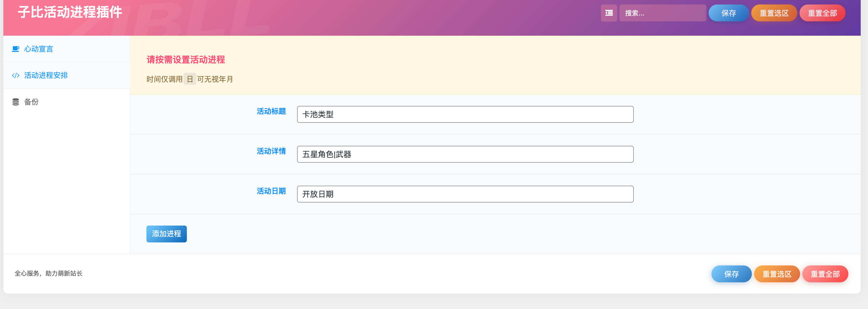868x309 pixels.
Task: Click the bottom 保存 button in the footer
Action: point(731,274)
